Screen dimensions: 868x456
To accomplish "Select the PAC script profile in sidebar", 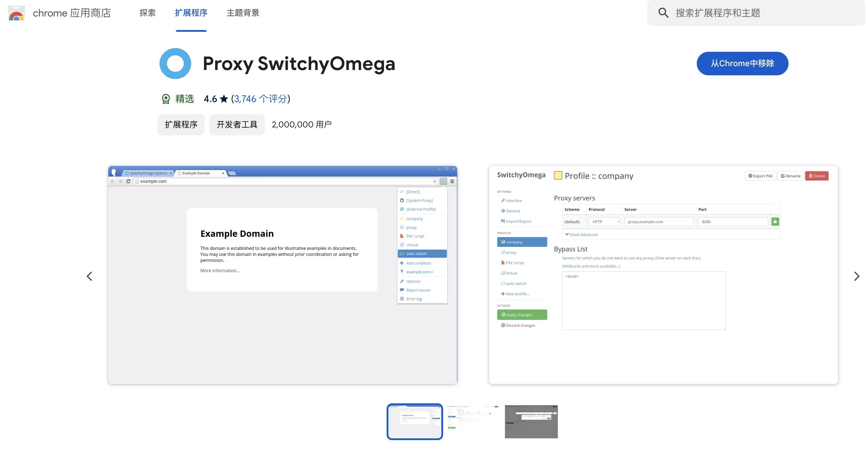I will (513, 263).
